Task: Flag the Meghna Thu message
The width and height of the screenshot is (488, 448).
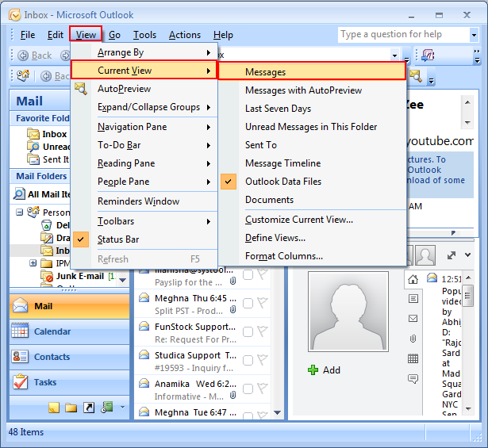Action: point(263,303)
